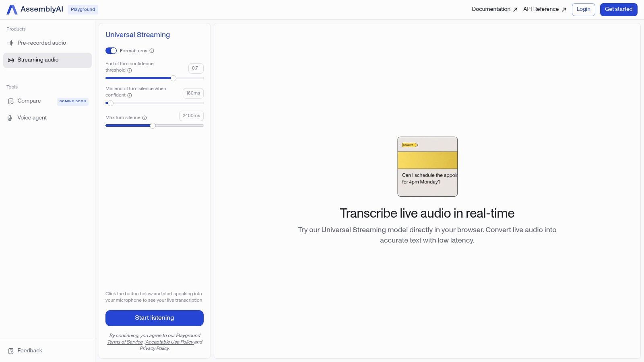
Task: Open the Streaming audio section
Action: point(38,60)
